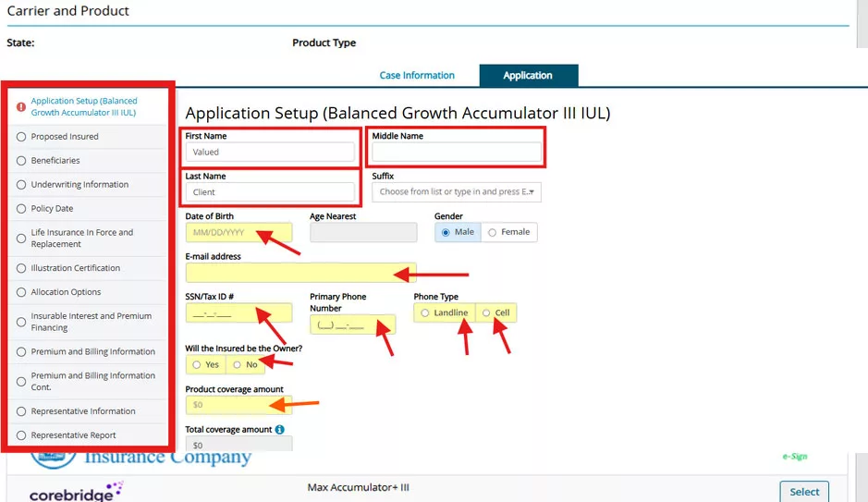Image resolution: width=868 pixels, height=502 pixels.
Task: Choose Landline as phone type
Action: [x=425, y=313]
